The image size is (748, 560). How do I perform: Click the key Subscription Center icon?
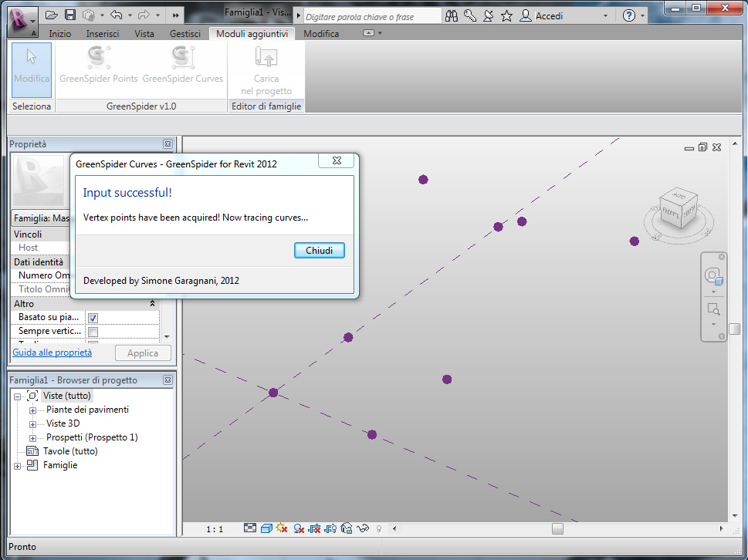[470, 15]
